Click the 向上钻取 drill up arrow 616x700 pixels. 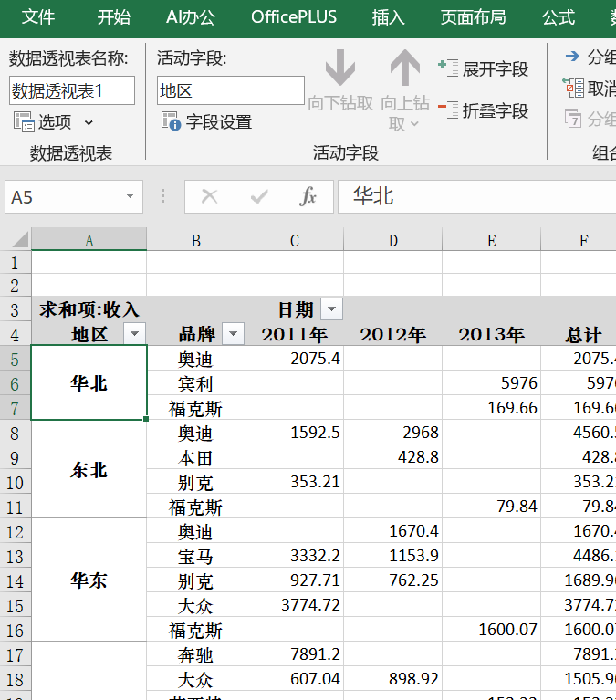405,67
